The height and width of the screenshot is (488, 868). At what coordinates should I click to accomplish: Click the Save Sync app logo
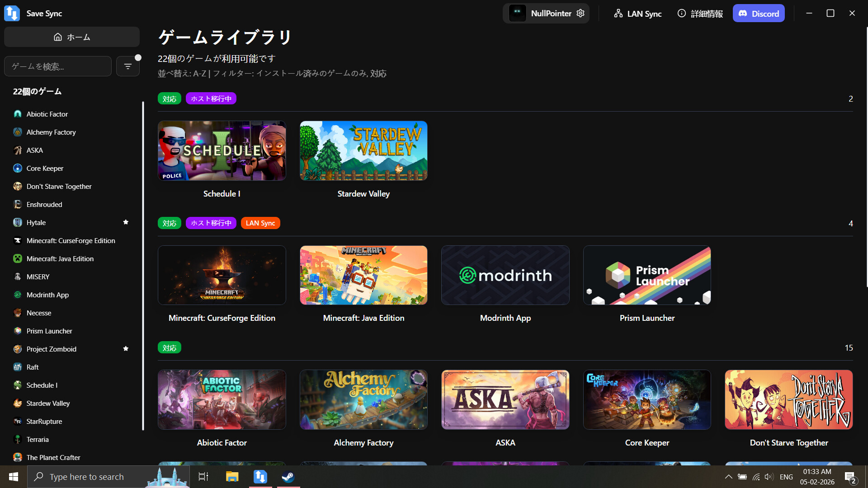12,14
